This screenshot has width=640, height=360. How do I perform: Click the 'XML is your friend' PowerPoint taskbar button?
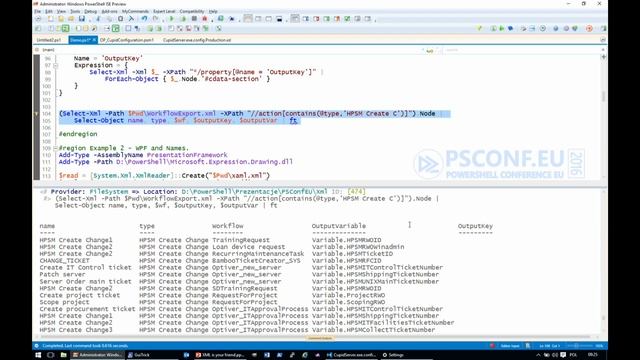click(x=220, y=355)
